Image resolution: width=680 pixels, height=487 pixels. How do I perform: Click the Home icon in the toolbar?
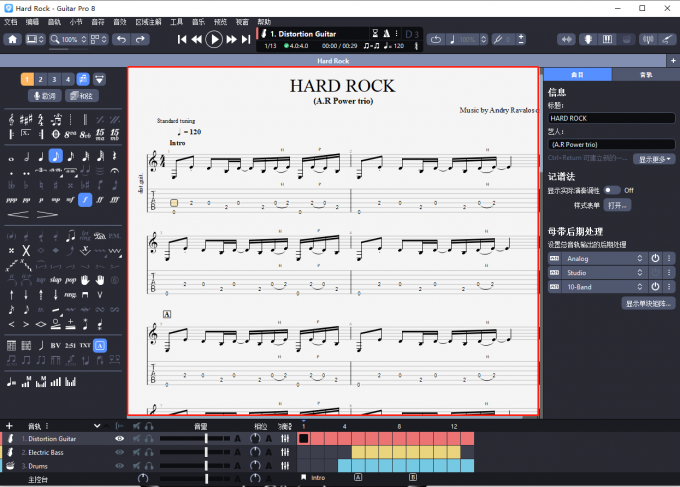(13, 39)
